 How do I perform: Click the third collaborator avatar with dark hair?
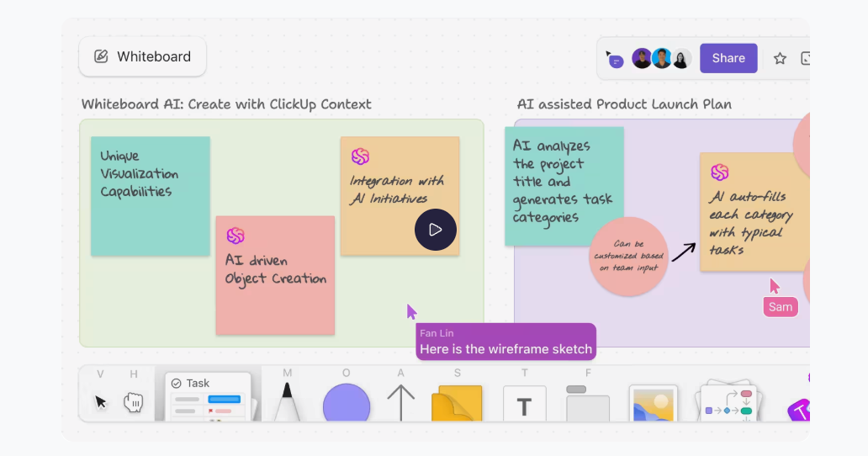pos(681,58)
